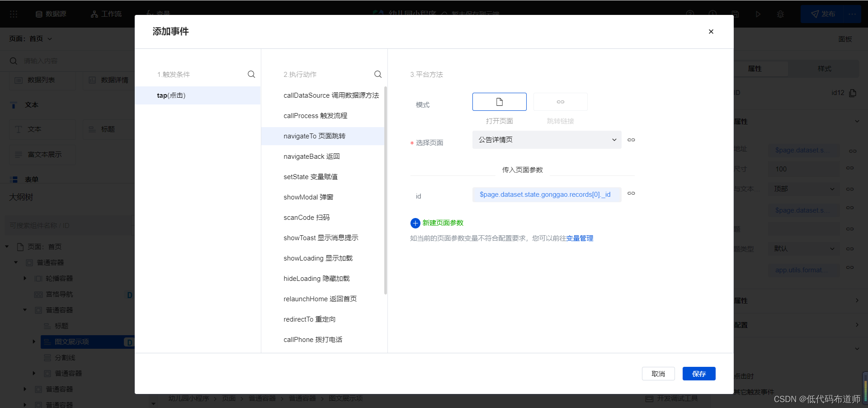Click 图文展示项 in bottom breadcrumb
This screenshot has height=408, width=868.
(345, 399)
